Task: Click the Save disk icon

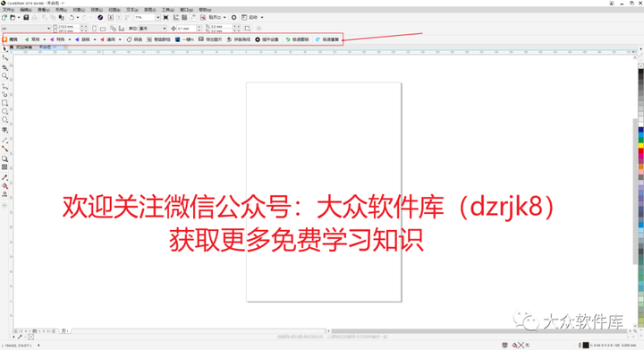Action: tap(26, 17)
